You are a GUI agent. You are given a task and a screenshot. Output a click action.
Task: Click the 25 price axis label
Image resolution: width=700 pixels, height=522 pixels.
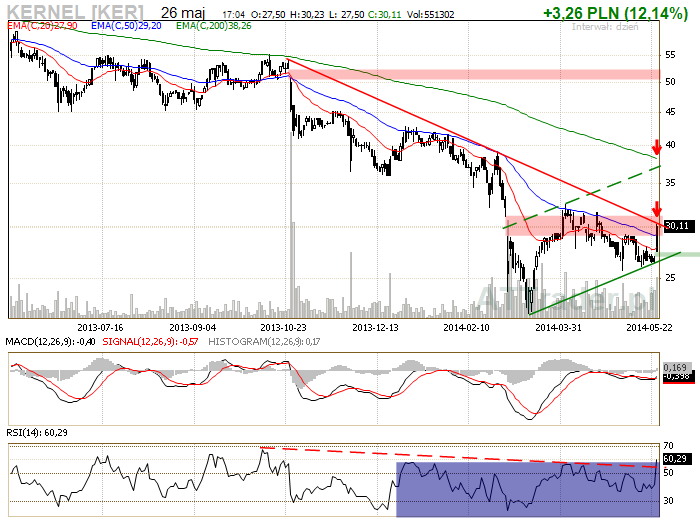(670, 278)
